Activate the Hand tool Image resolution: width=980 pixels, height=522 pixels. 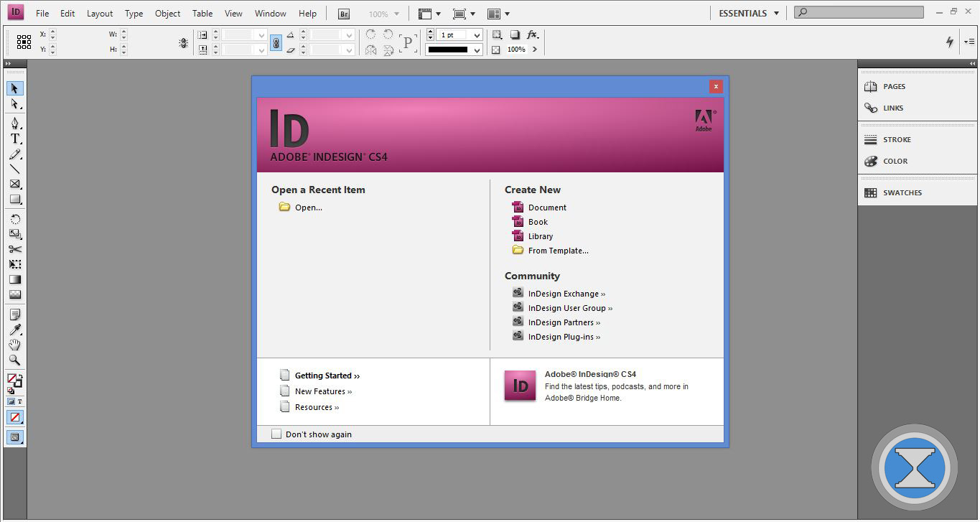coord(15,345)
